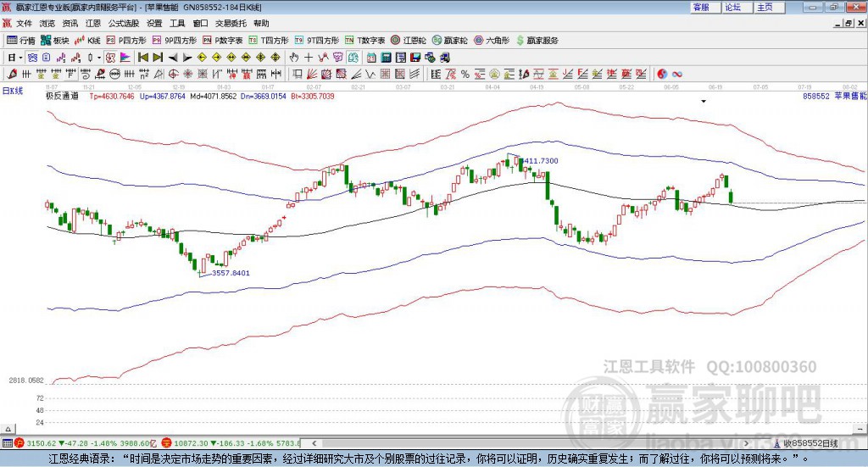Select the zigzag wave line tool
Screen dimensions: 868x467
(370, 74)
